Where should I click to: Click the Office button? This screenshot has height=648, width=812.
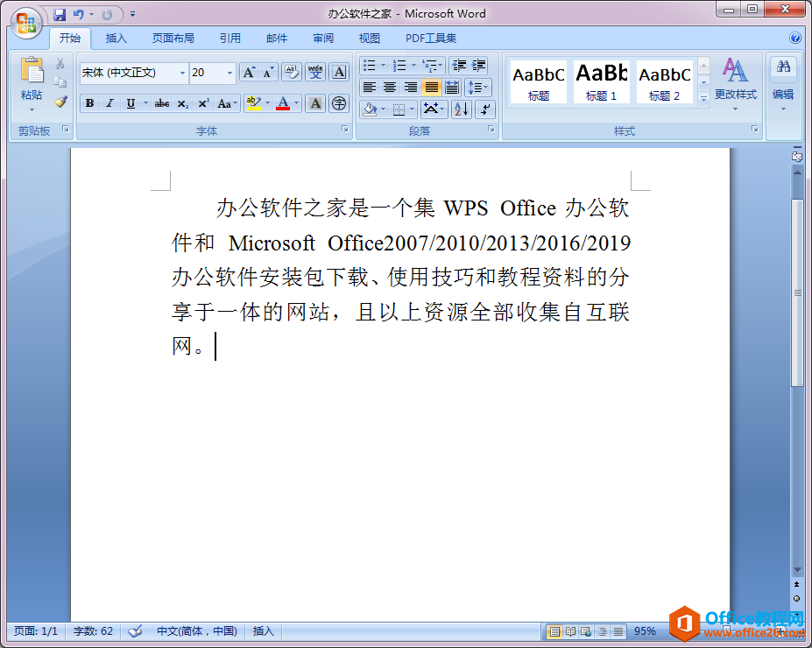(x=26, y=24)
